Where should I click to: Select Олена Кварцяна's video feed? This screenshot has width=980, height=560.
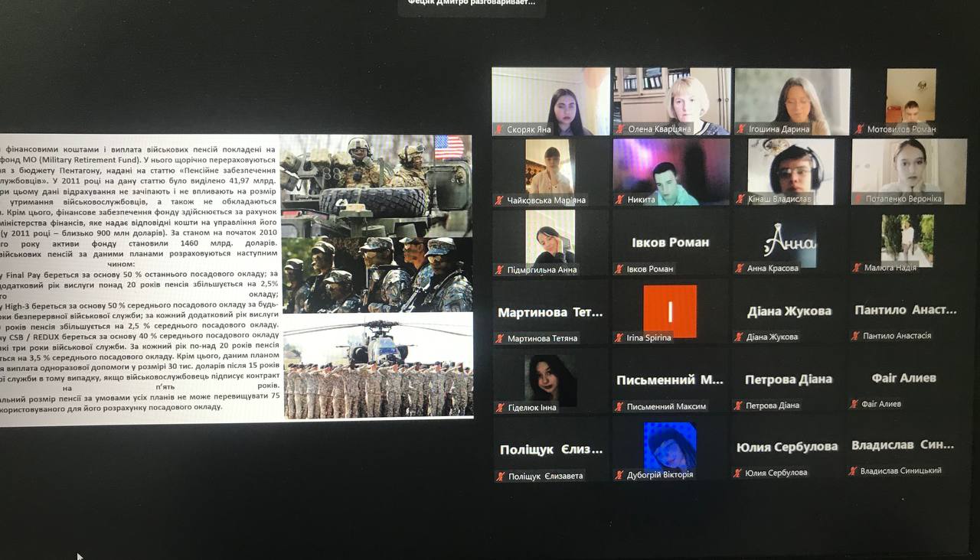pos(672,101)
